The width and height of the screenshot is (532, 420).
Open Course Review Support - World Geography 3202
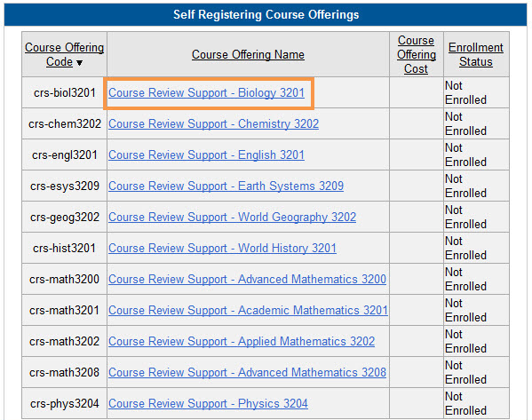click(232, 218)
